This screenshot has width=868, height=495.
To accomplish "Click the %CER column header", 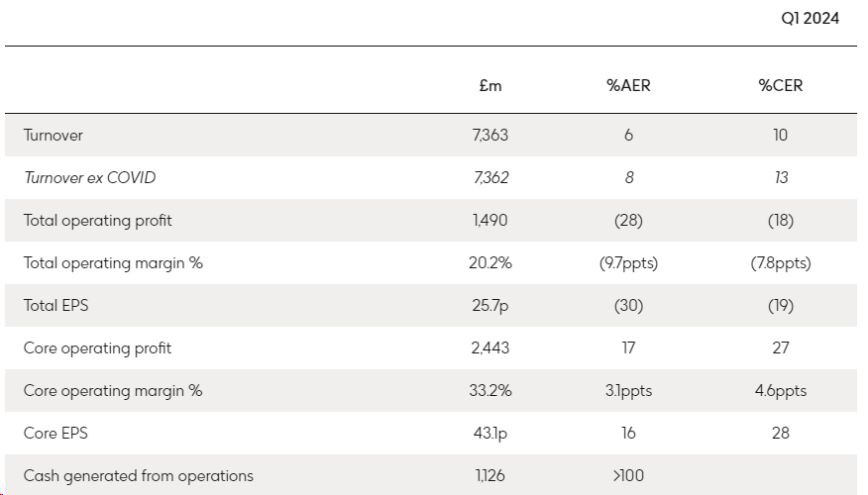I will coord(780,85).
